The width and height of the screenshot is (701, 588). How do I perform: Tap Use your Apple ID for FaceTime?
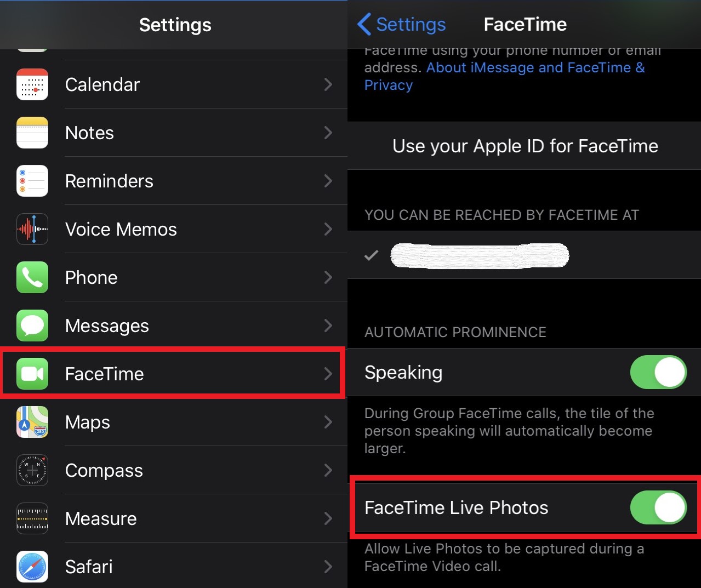(525, 146)
